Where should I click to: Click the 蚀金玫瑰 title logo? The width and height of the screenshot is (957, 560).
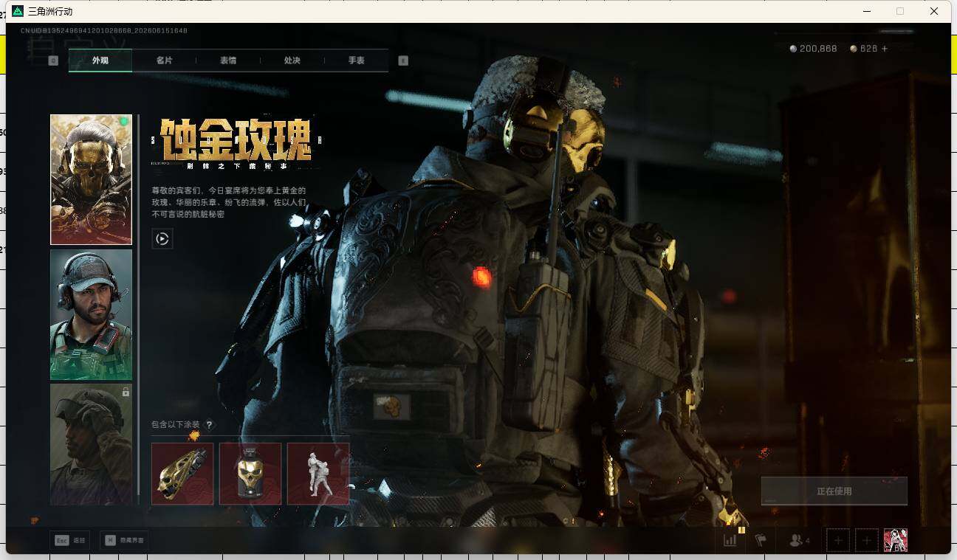pos(236,139)
